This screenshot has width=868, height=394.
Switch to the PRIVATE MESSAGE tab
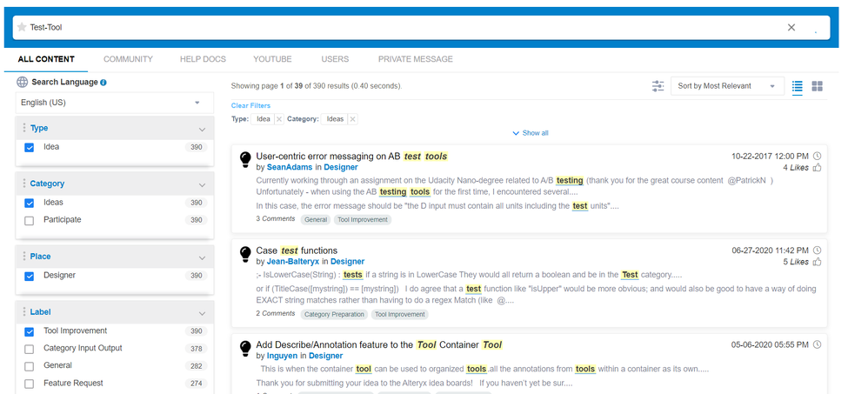(415, 58)
